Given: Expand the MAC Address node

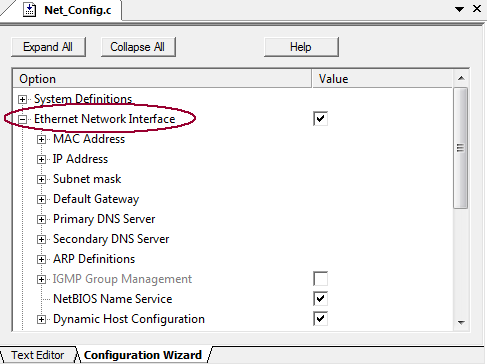Looking at the screenshot, I should click(x=41, y=139).
